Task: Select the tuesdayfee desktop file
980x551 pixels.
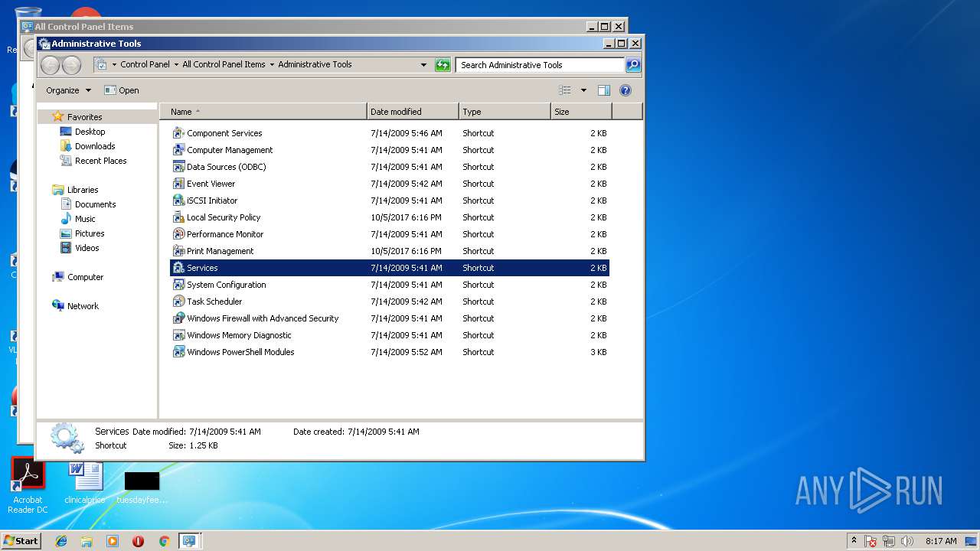Action: tap(142, 487)
